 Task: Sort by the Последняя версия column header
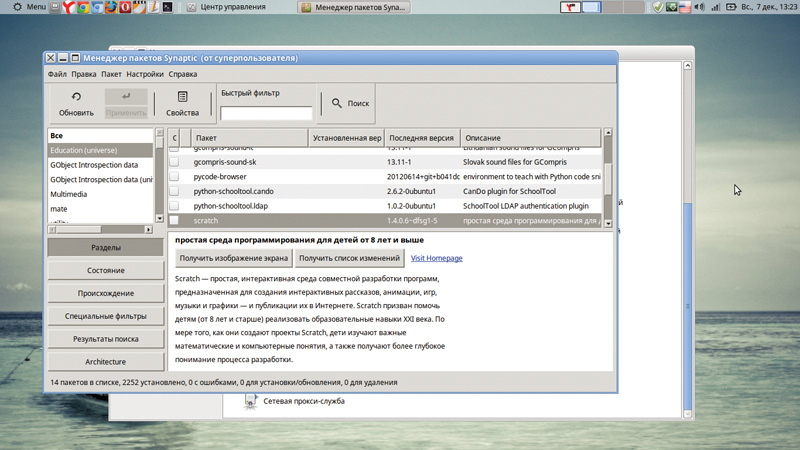point(421,137)
